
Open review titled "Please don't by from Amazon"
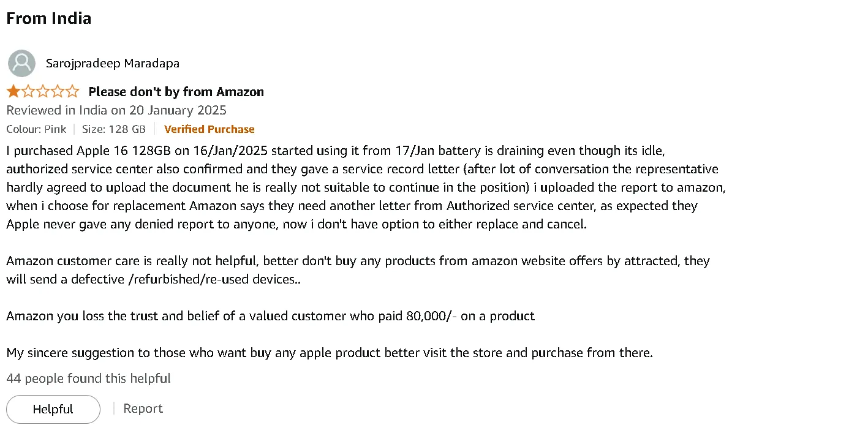pyautogui.click(x=176, y=92)
